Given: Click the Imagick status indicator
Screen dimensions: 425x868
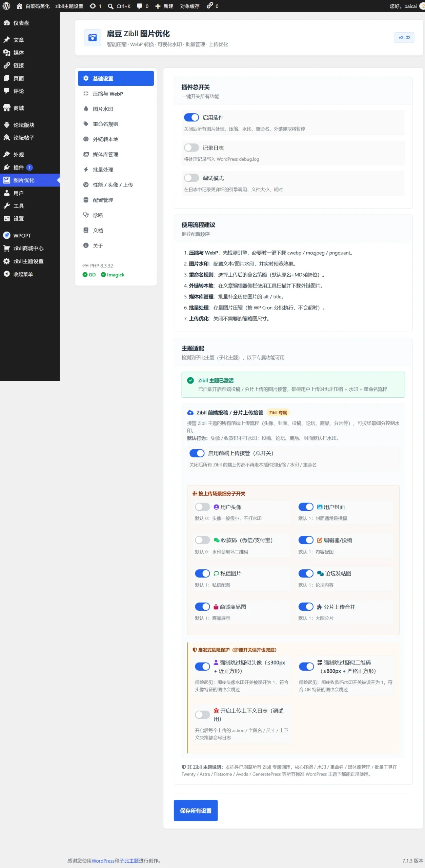Looking at the screenshot, I should pyautogui.click(x=113, y=275).
